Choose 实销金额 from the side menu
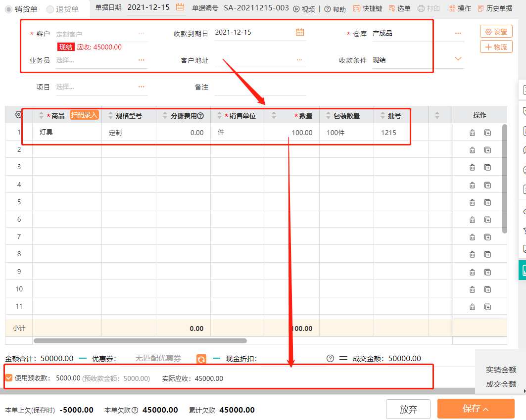This screenshot has height=420, width=526. pyautogui.click(x=501, y=370)
